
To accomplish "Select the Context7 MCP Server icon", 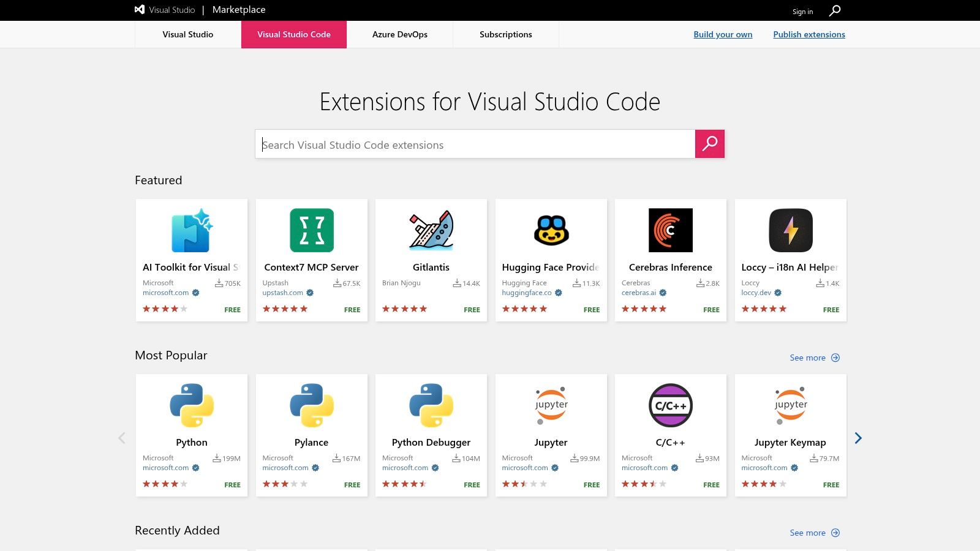I will pos(312,231).
